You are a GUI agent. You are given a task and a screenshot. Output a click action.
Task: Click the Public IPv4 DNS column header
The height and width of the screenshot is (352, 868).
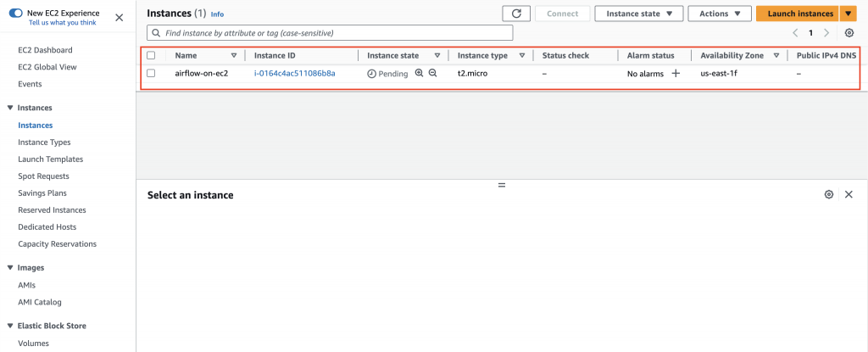826,55
